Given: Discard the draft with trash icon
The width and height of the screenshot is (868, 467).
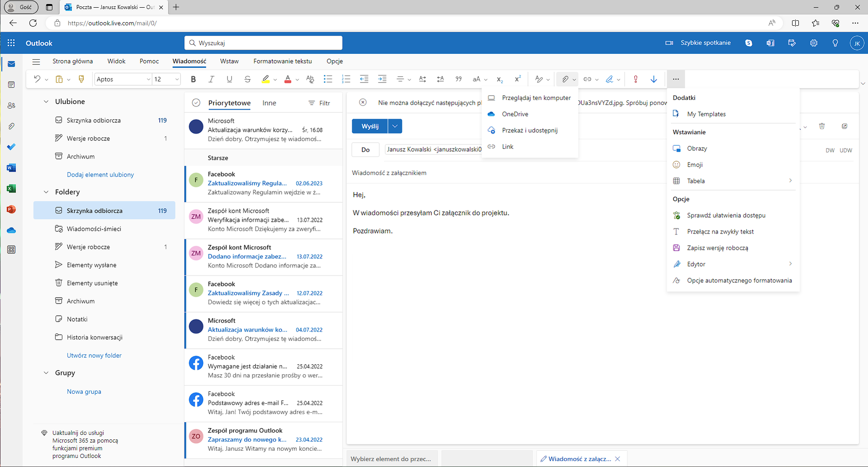Looking at the screenshot, I should pyautogui.click(x=822, y=126).
